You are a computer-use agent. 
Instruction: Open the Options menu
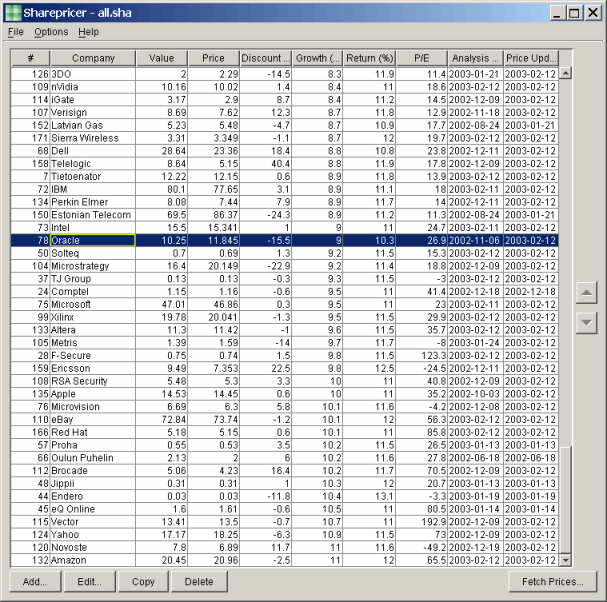pyautogui.click(x=51, y=32)
